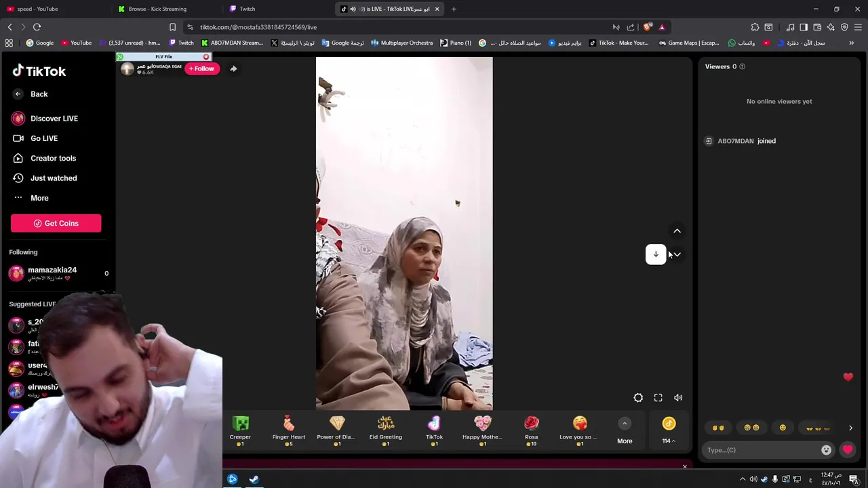Close the FLV File overlay
This screenshot has height=488, width=868.
pyautogui.click(x=206, y=57)
